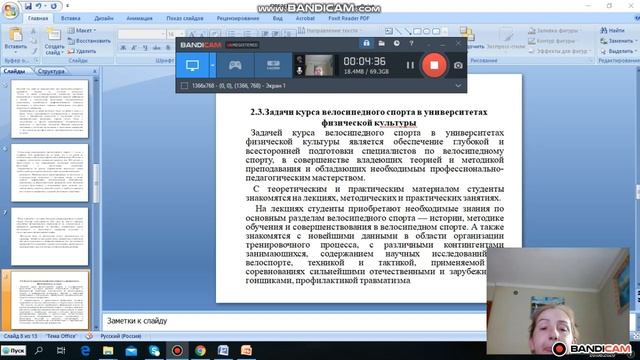Click in the Заметки к слайду notes field
640x360 pixels.
point(294,321)
